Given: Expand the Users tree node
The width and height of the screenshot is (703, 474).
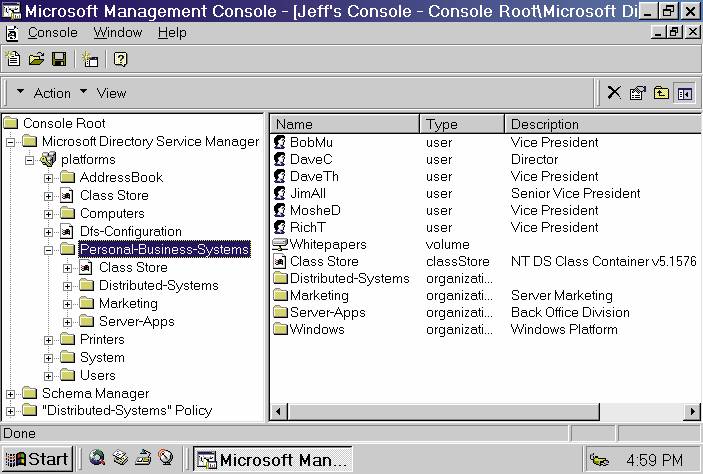Looking at the screenshot, I should (x=48, y=376).
